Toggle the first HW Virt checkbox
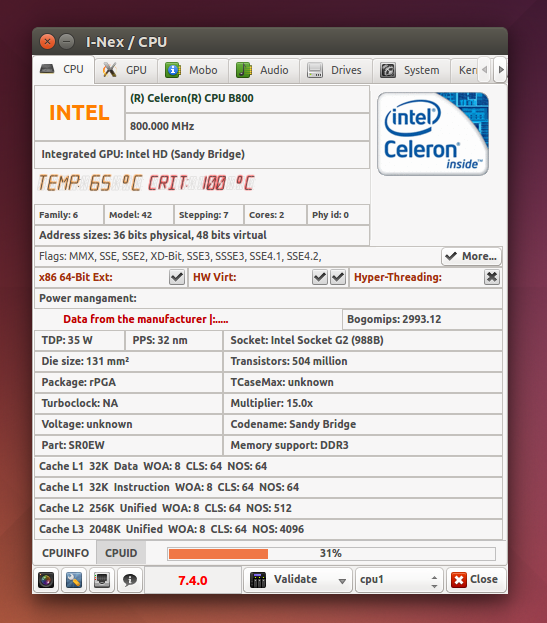 point(320,277)
